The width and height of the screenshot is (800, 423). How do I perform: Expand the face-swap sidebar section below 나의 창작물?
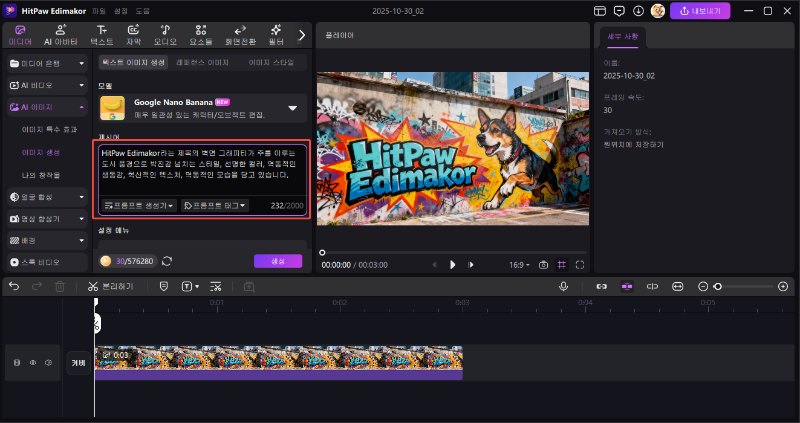(47, 196)
